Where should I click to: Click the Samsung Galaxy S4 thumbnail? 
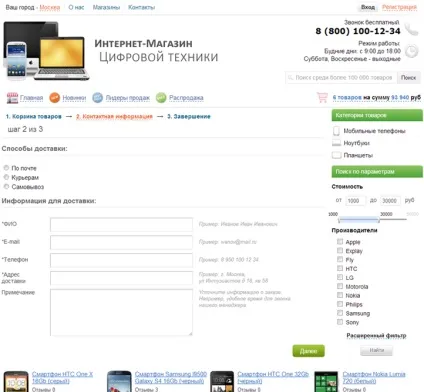pos(119,381)
